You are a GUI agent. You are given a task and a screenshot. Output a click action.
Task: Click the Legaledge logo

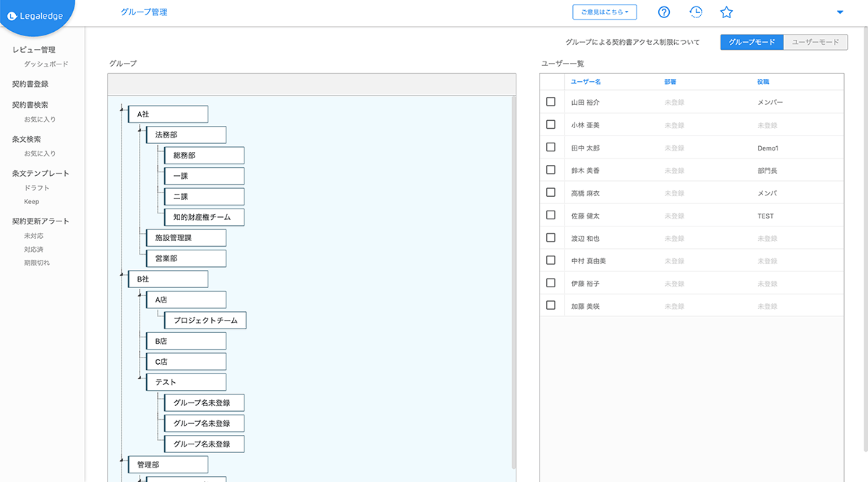[36, 16]
